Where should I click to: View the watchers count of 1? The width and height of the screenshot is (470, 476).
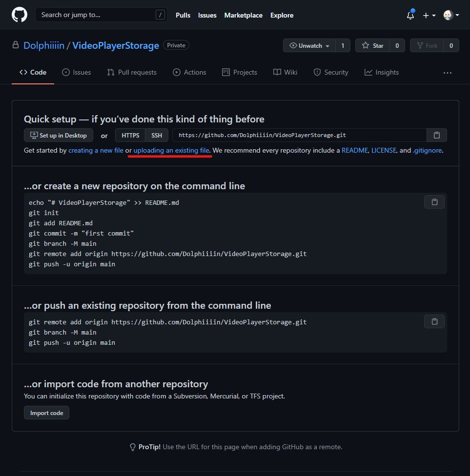[x=343, y=45]
